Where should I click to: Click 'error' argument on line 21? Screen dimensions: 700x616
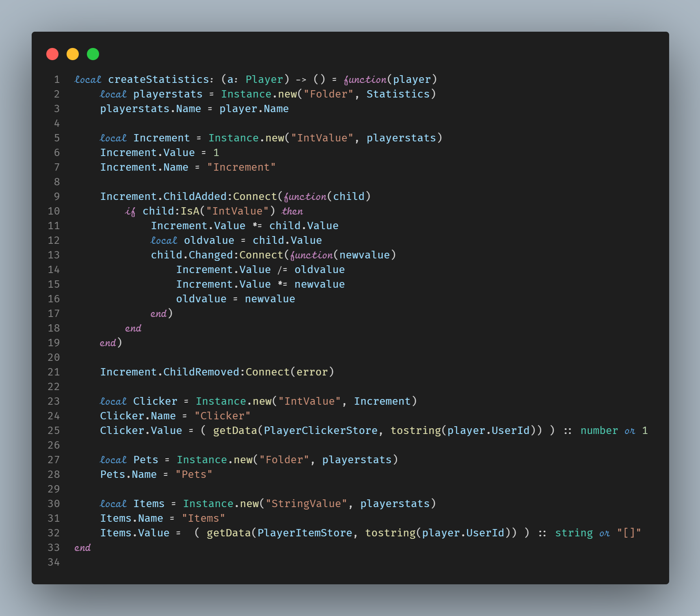[x=312, y=372]
